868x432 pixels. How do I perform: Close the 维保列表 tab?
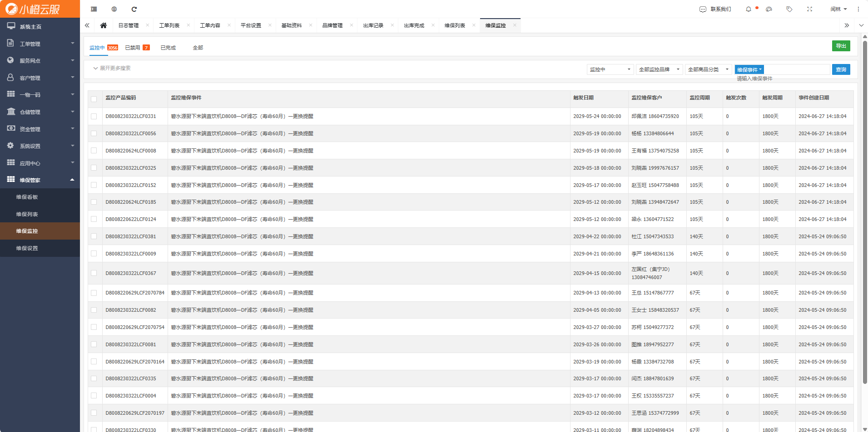pos(474,25)
